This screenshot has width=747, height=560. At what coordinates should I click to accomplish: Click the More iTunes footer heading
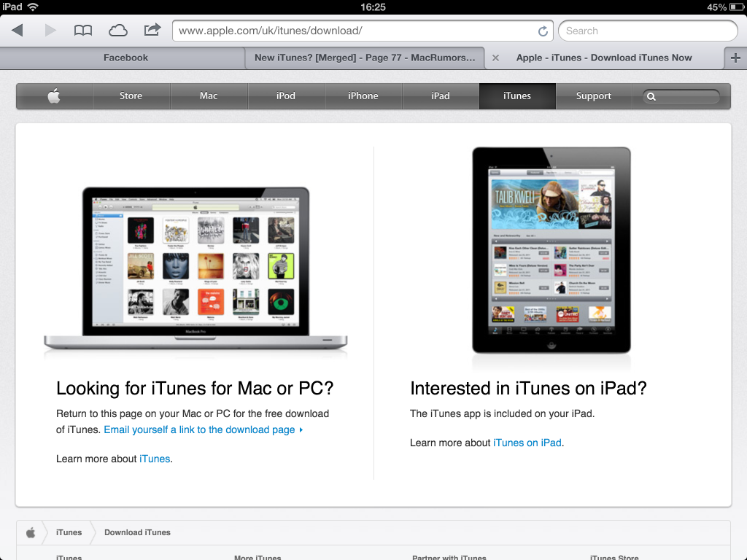click(258, 557)
